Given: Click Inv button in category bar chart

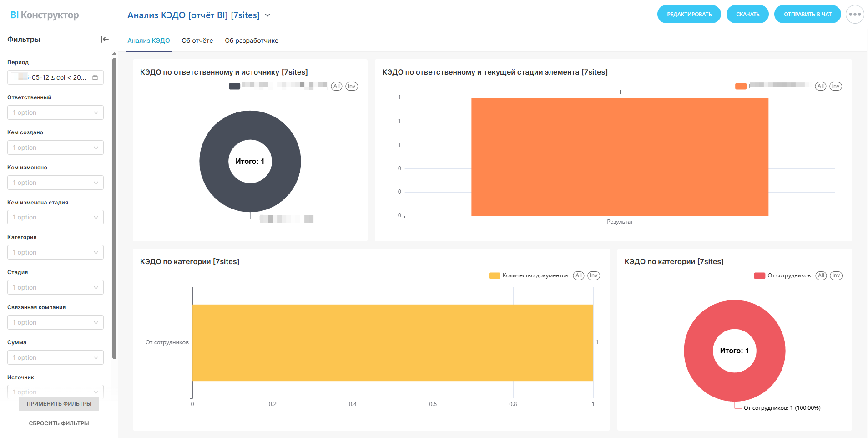Looking at the screenshot, I should coord(593,275).
